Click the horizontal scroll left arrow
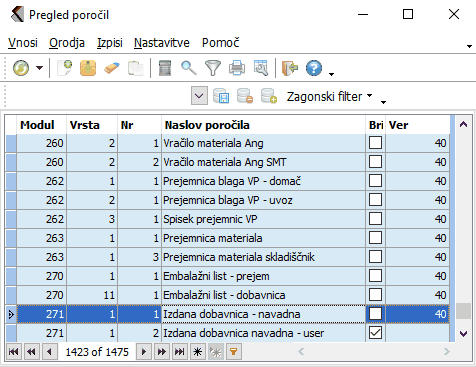Screen dimensions: 476x367 coord(301,351)
